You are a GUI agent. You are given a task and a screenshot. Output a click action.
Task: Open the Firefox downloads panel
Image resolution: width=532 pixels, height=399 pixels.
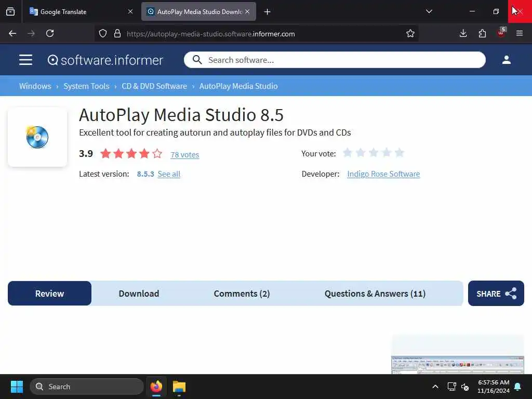(463, 33)
